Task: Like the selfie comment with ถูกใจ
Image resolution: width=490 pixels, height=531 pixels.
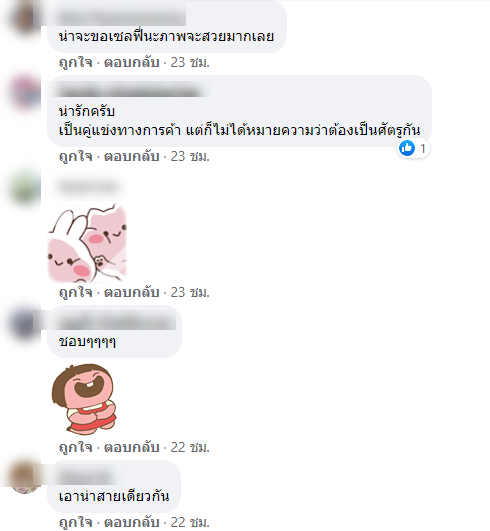Action: pyautogui.click(x=76, y=63)
